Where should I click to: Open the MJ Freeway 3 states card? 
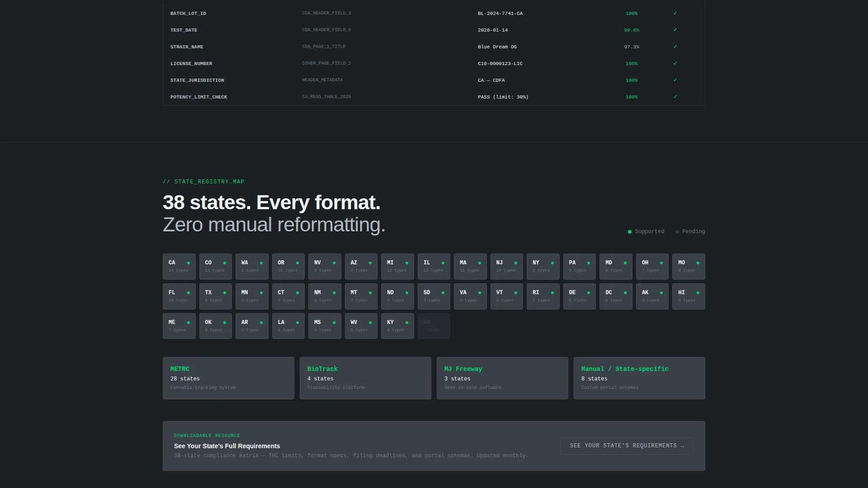pyautogui.click(x=502, y=378)
